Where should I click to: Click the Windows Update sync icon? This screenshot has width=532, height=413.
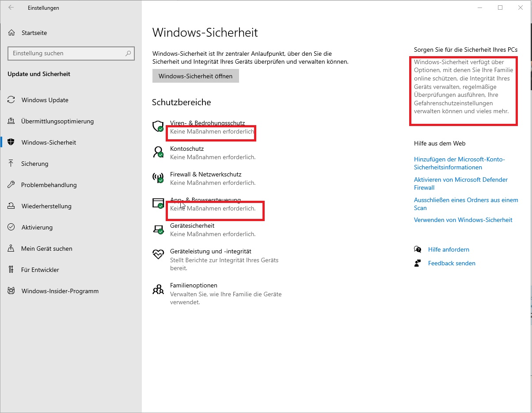click(11, 100)
